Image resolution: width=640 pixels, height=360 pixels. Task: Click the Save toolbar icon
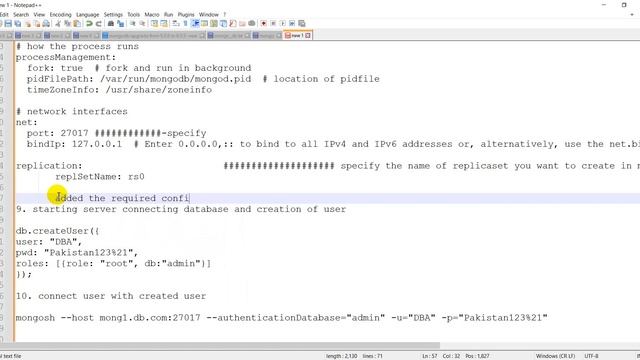point(8,24)
